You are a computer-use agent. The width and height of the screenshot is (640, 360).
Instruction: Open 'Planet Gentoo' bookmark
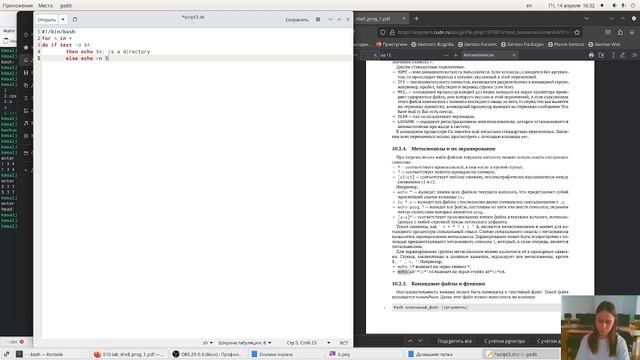point(567,44)
